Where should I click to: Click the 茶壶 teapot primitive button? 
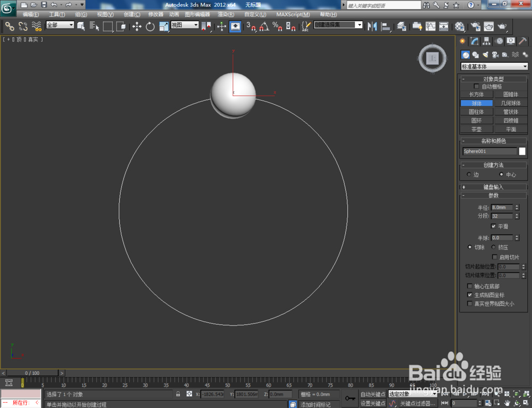pos(476,129)
